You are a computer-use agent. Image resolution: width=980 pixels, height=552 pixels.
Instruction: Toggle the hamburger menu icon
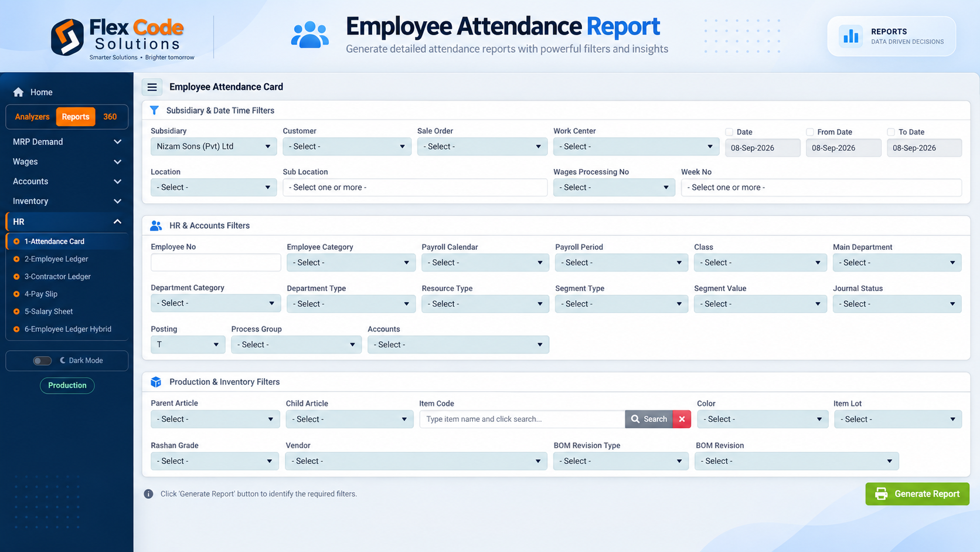pyautogui.click(x=152, y=87)
